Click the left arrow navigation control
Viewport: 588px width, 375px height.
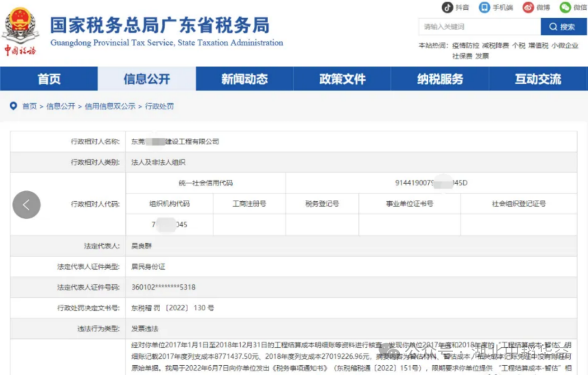click(26, 205)
